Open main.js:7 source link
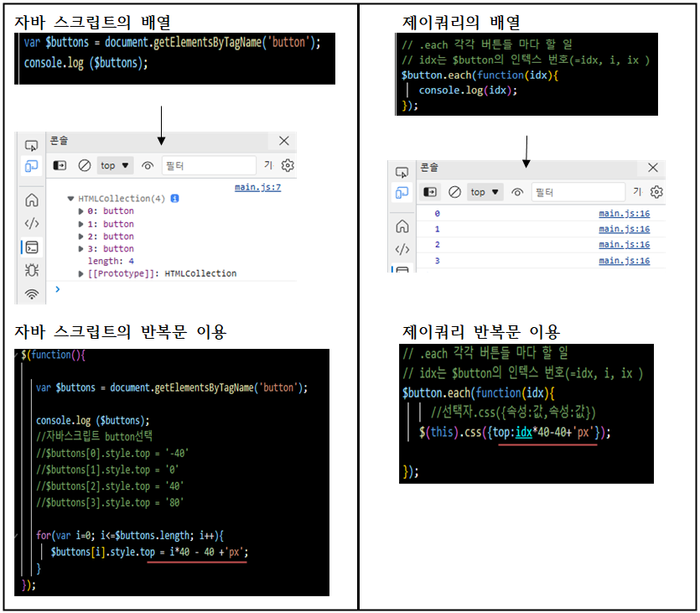Viewport: 700px width, 613px height. pyautogui.click(x=257, y=187)
